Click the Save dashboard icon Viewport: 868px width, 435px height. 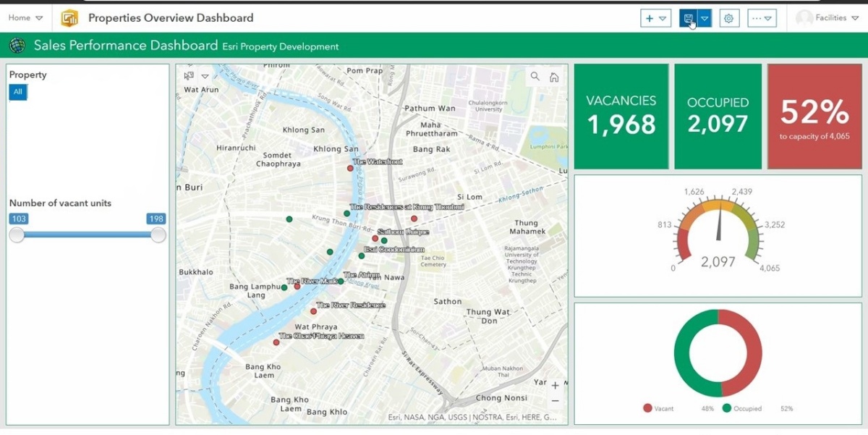point(689,18)
